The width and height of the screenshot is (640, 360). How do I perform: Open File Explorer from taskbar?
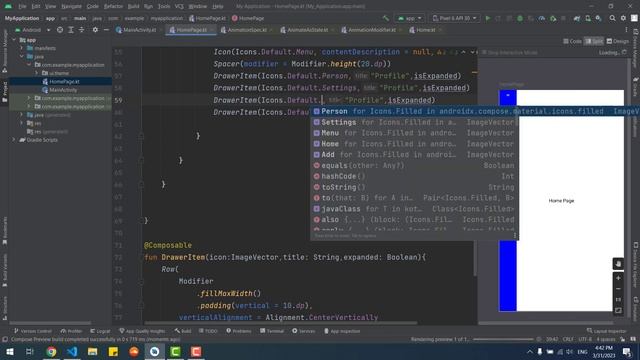[x=93, y=351]
